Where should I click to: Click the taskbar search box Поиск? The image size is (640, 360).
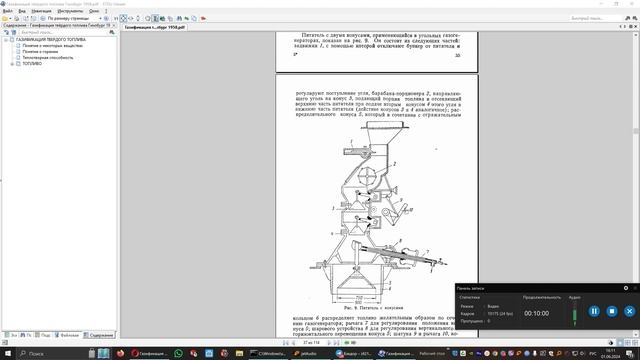[51, 353]
